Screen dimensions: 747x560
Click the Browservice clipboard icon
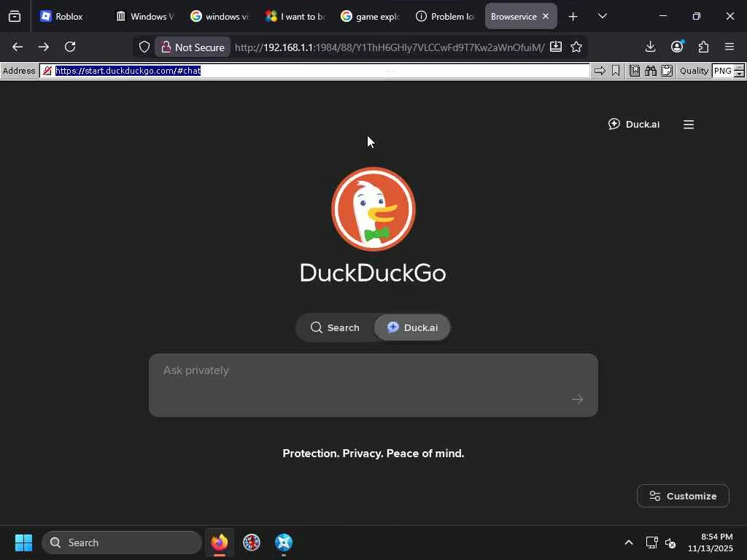[667, 71]
